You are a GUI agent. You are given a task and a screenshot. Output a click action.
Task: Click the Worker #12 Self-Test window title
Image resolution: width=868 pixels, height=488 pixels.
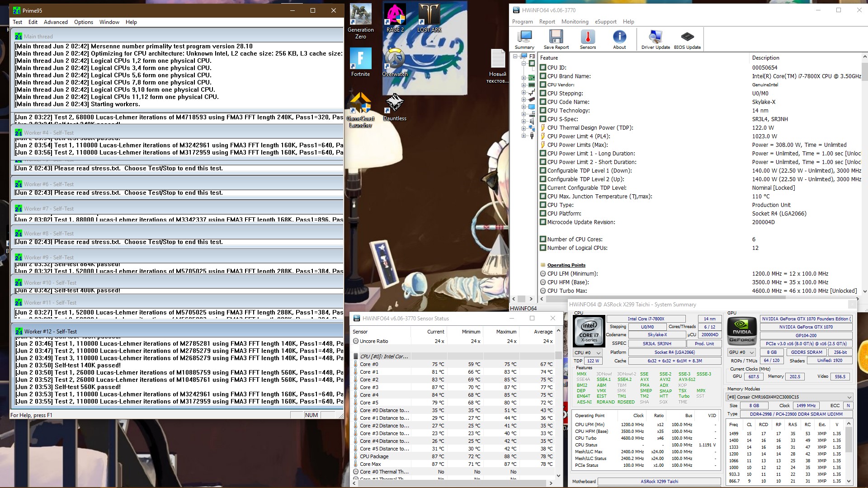(x=50, y=332)
